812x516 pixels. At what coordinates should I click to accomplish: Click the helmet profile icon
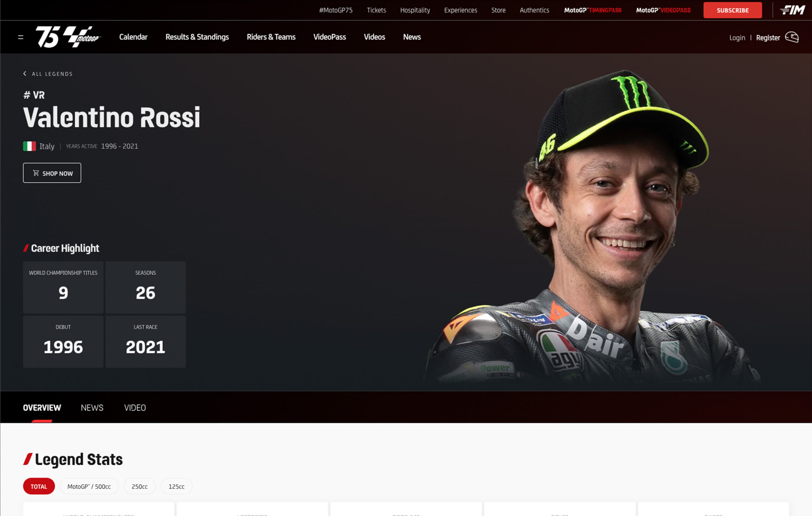click(x=792, y=37)
